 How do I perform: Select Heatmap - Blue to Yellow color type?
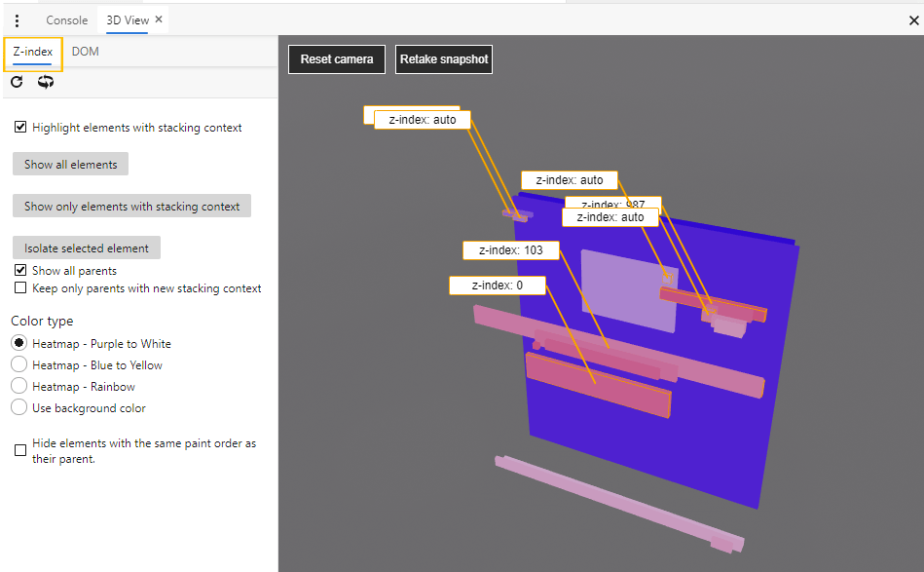tap(18, 364)
